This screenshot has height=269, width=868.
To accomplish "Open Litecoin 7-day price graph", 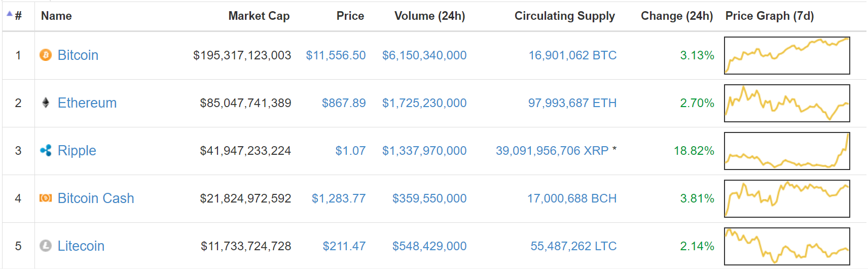I will [x=786, y=246].
